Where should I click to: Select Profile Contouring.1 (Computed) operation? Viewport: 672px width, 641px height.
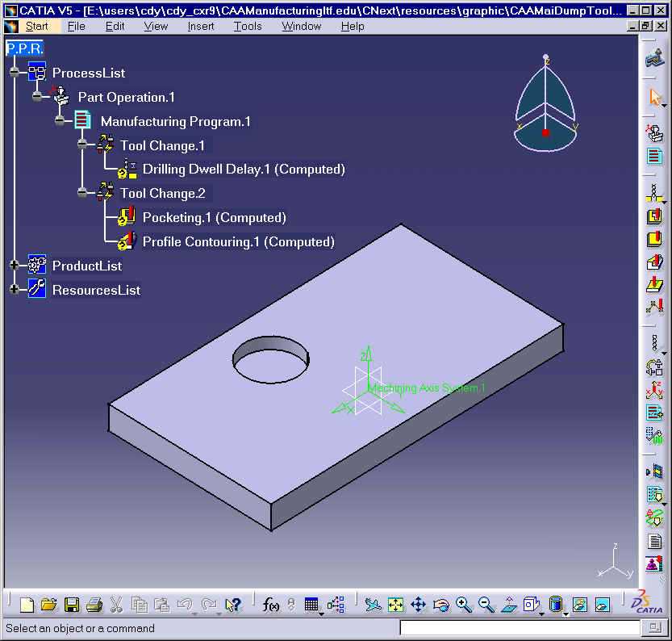[238, 241]
